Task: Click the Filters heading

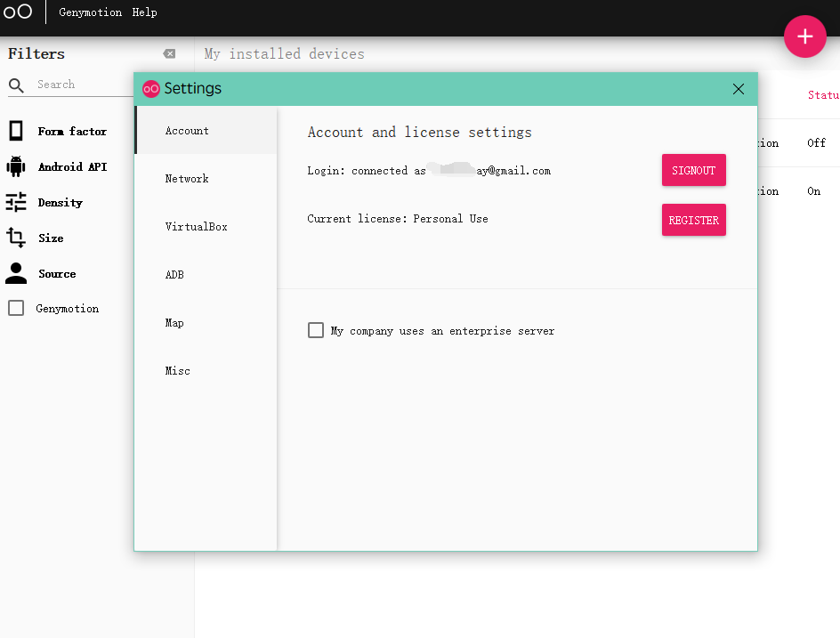Action: coord(36,53)
